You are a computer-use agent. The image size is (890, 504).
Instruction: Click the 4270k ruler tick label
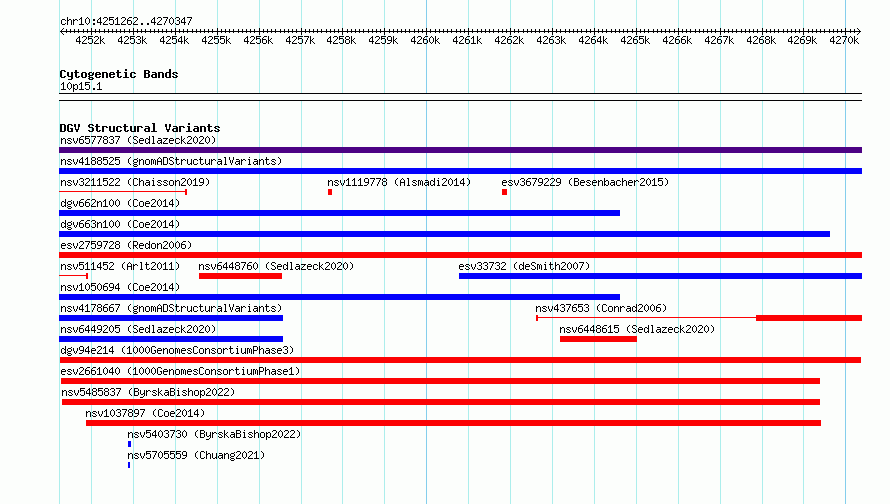pyautogui.click(x=844, y=40)
